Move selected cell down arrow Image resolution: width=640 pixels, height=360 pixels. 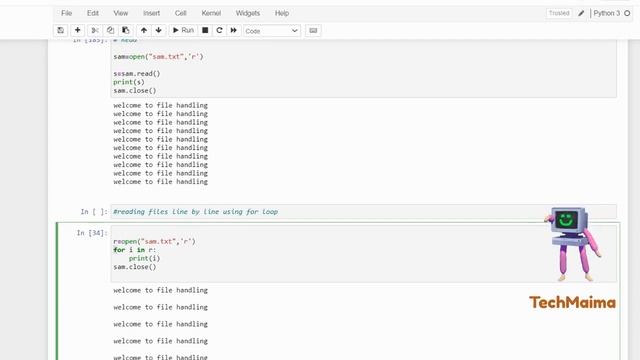158,30
